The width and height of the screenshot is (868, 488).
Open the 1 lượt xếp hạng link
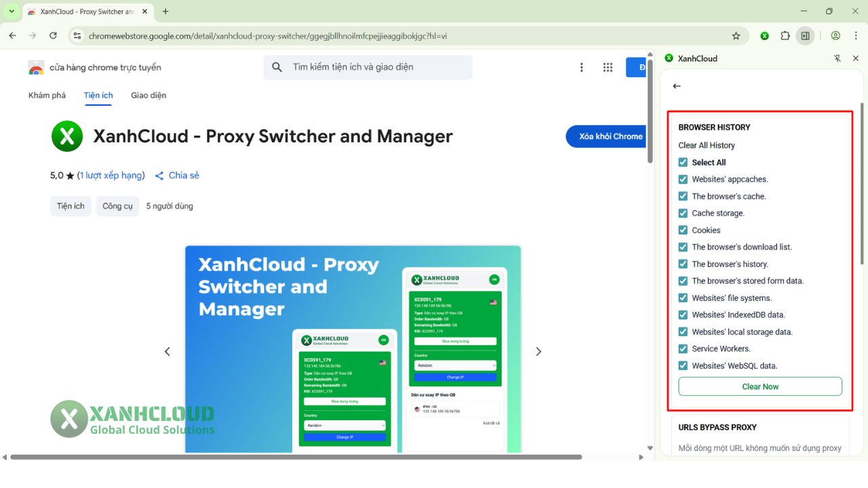coord(111,176)
